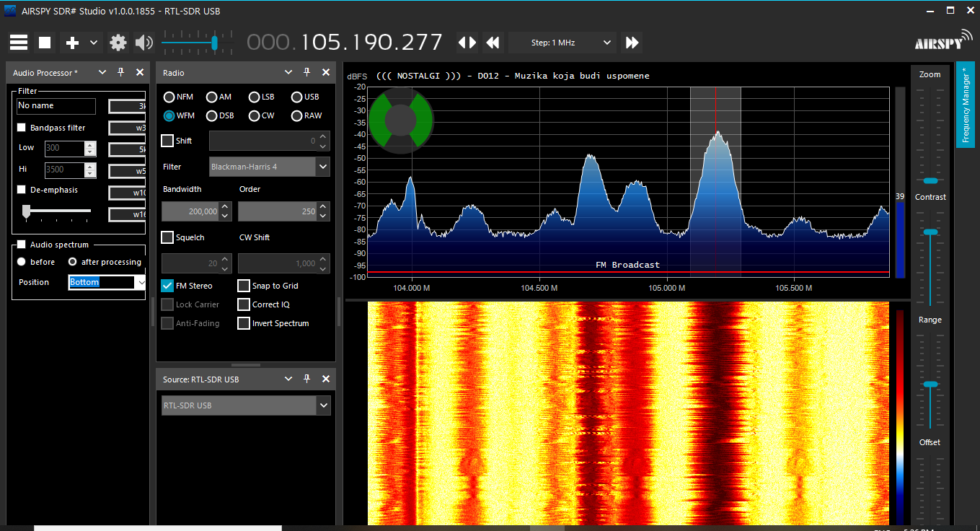Open the hamburger main menu
The width and height of the screenshot is (980, 531).
point(19,43)
